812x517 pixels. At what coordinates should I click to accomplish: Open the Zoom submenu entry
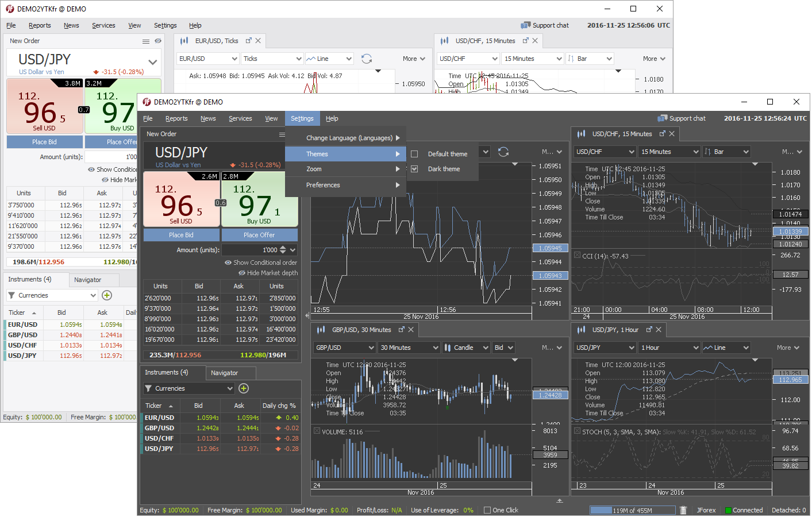coord(345,169)
